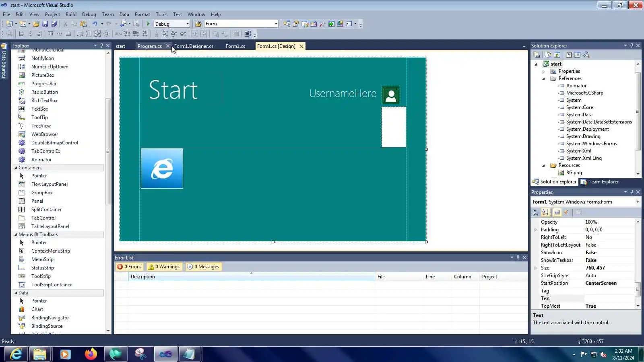The width and height of the screenshot is (644, 362).
Task: Undo the last action in the toolbar
Action: tap(95, 24)
